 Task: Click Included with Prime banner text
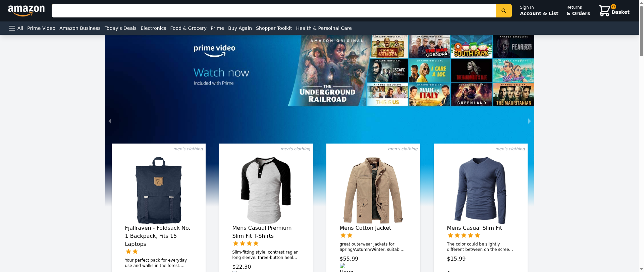214,83
